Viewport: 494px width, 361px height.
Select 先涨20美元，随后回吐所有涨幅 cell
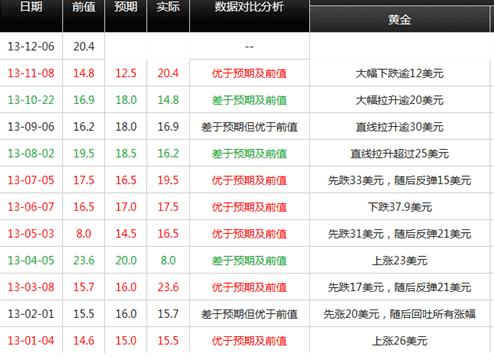click(x=399, y=314)
